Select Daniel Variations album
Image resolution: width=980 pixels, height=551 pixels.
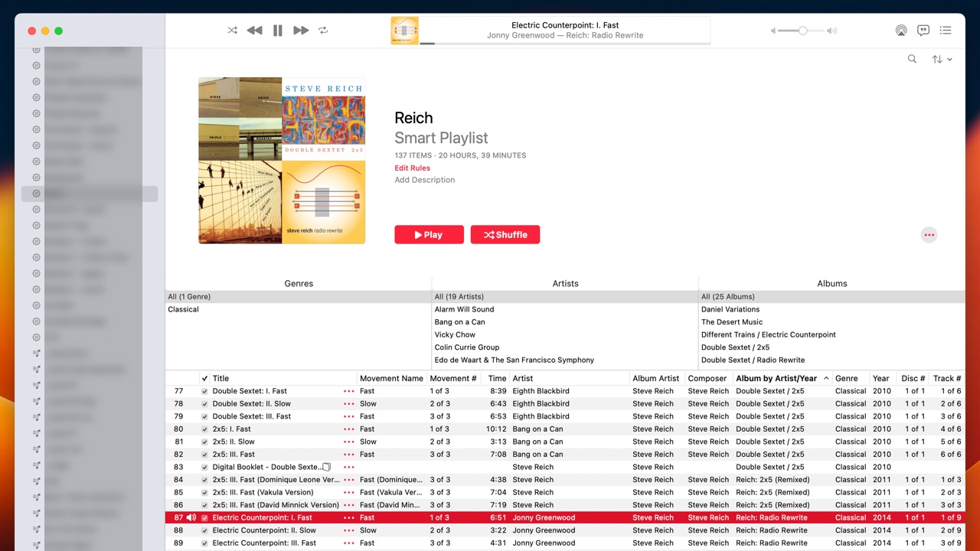(832, 309)
